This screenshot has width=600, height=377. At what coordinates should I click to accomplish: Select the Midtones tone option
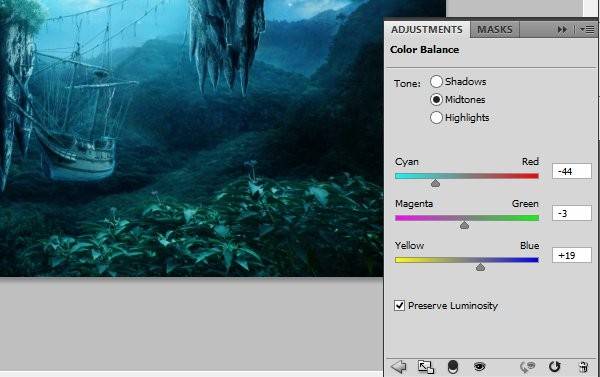(436, 100)
